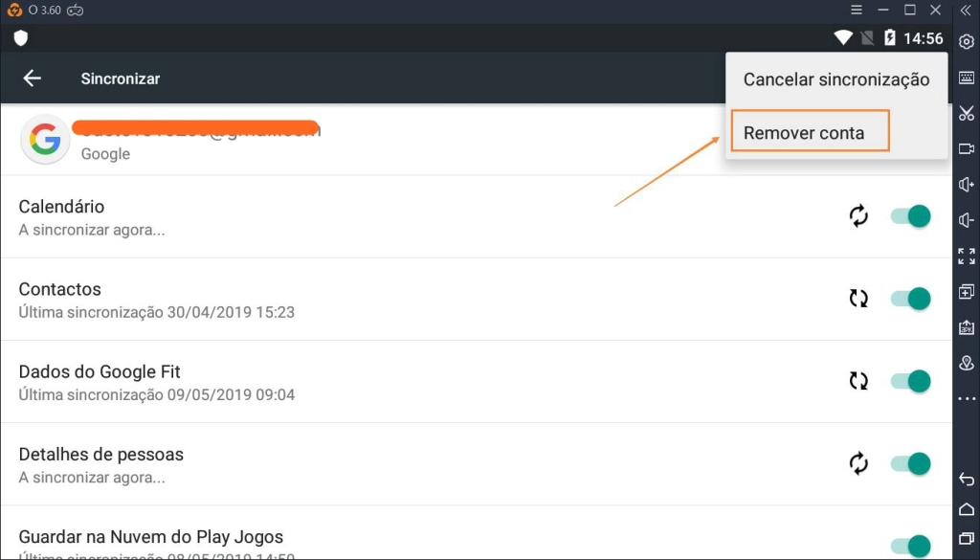This screenshot has height=560, width=980.
Task: Decrease volume using sidebar speaker minus icon
Action: 967,220
